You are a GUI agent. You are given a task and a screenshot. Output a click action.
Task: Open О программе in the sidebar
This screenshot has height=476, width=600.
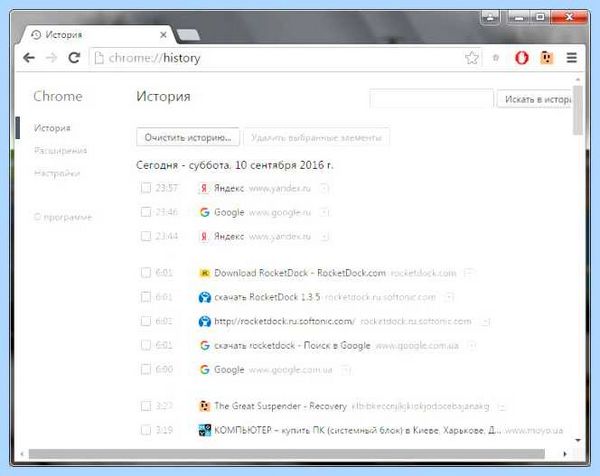coord(63,217)
